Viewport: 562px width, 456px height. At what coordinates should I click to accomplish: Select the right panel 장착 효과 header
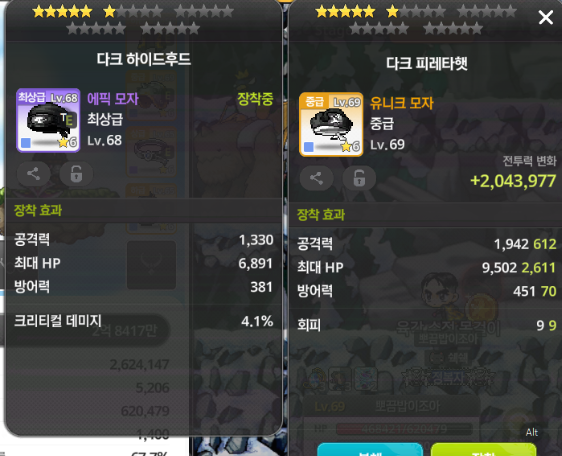pos(321,214)
